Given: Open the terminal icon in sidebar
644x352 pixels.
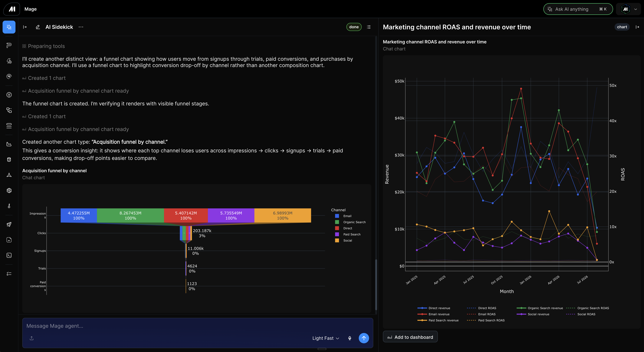Looking at the screenshot, I should tap(9, 255).
